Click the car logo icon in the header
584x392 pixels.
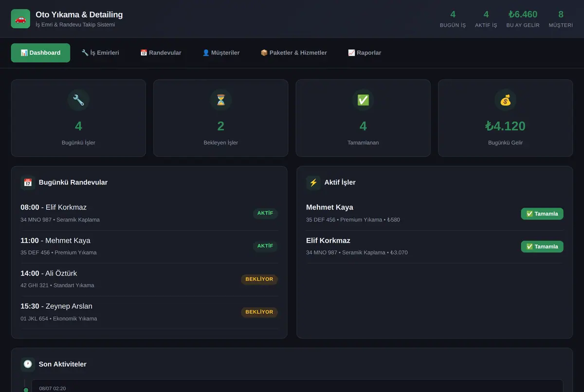pyautogui.click(x=20, y=19)
